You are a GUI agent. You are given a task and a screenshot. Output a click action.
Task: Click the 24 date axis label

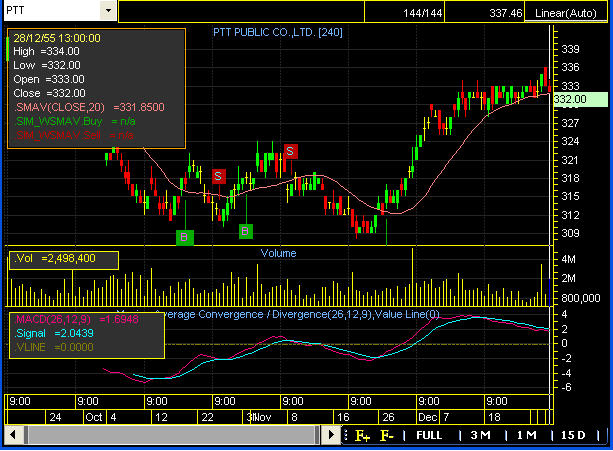(55, 417)
